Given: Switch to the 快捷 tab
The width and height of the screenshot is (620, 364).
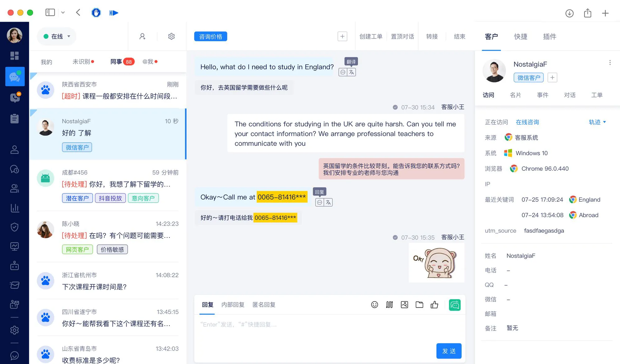Looking at the screenshot, I should click(x=520, y=36).
